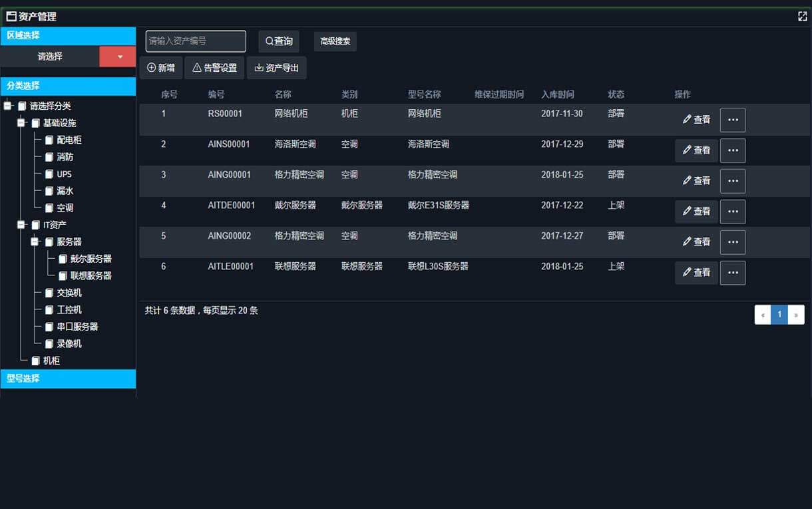The image size is (812, 509).
Task: Click the 入库时间 column header
Action: click(558, 94)
